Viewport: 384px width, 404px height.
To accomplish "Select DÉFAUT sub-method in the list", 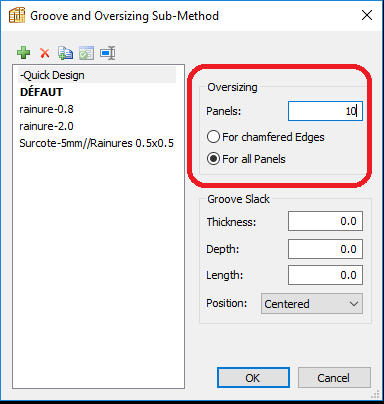I will [41, 92].
